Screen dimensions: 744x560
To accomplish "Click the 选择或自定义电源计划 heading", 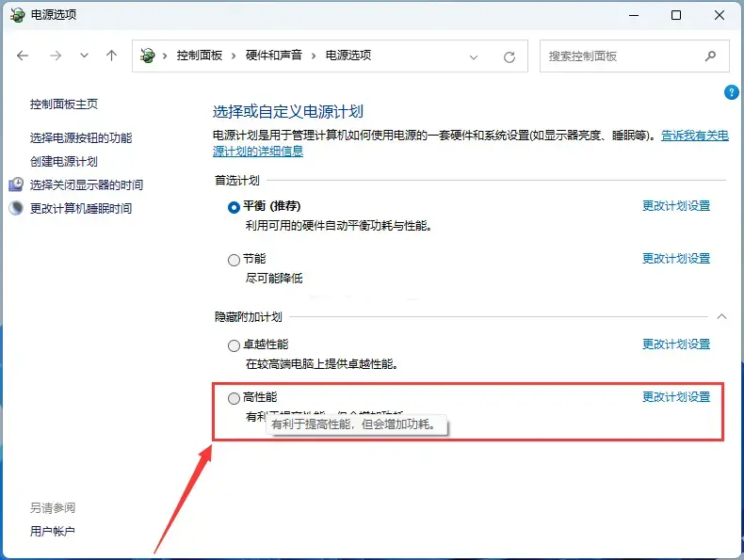I will coord(288,112).
